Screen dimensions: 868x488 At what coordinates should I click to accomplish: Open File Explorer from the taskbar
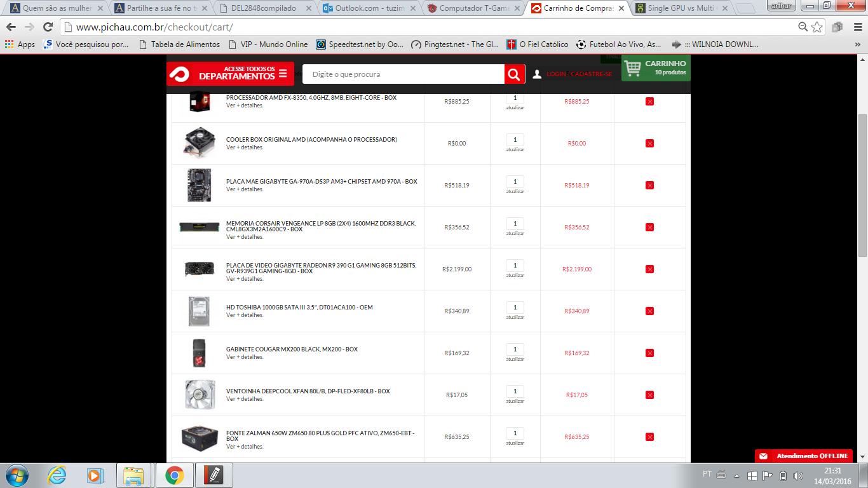(134, 475)
